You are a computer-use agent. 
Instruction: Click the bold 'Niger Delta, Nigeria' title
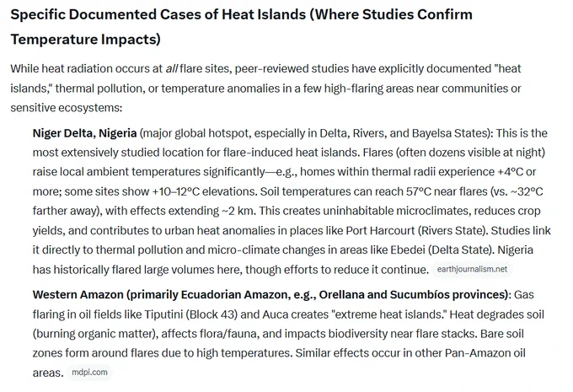(x=84, y=133)
